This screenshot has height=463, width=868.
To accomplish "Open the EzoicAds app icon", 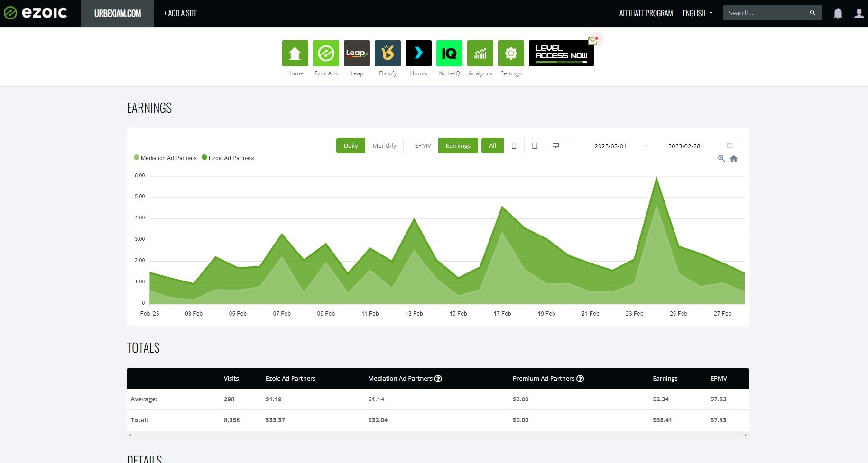I will click(326, 53).
